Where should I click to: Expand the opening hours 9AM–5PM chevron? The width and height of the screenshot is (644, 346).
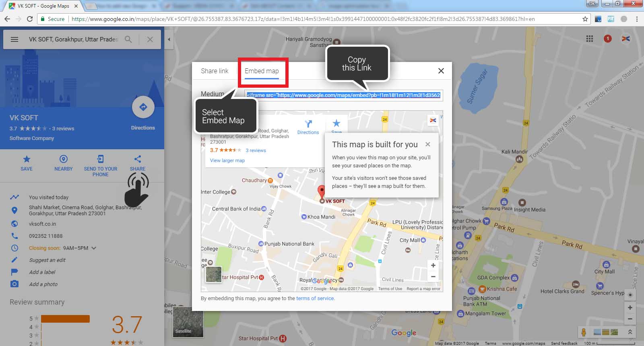[94, 248]
